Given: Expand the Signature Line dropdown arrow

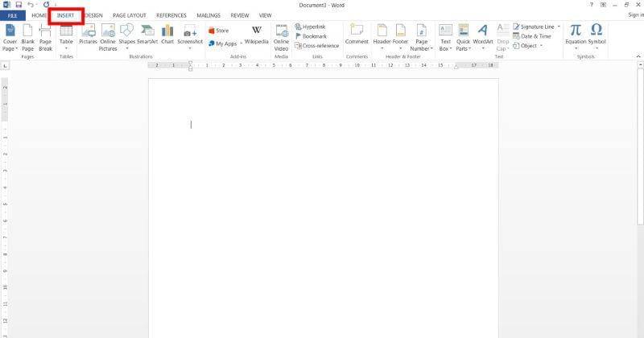Looking at the screenshot, I should [x=559, y=27].
